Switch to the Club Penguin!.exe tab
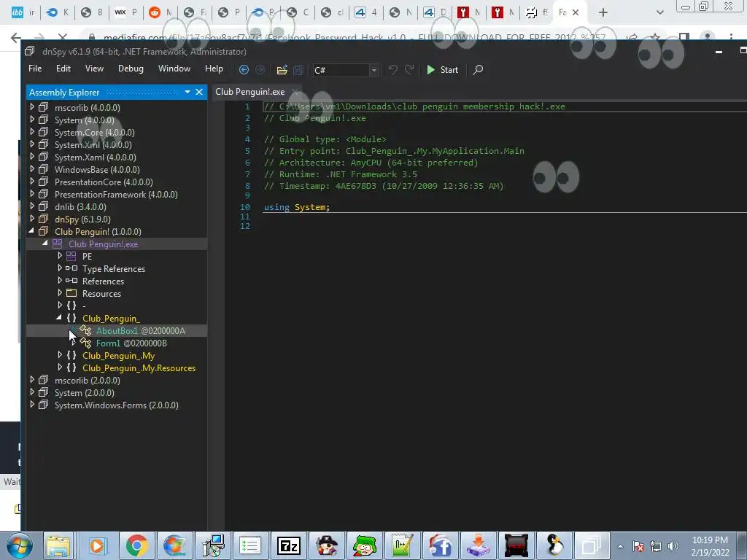 [249, 92]
